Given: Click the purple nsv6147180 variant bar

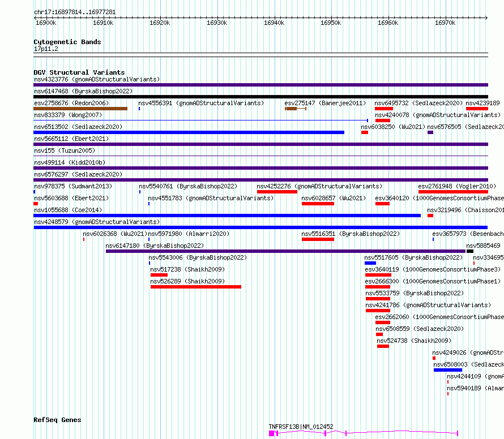Looking at the screenshot, I should (286, 251).
